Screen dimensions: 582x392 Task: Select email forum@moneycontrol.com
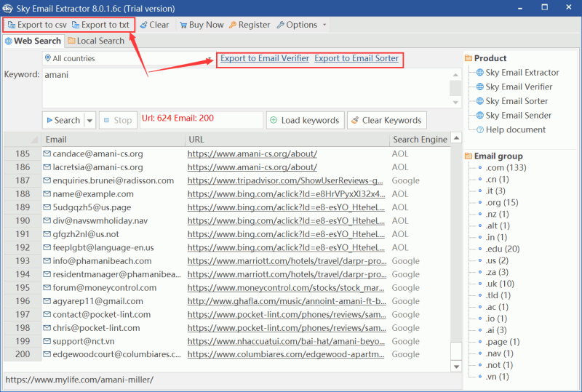[x=105, y=288]
